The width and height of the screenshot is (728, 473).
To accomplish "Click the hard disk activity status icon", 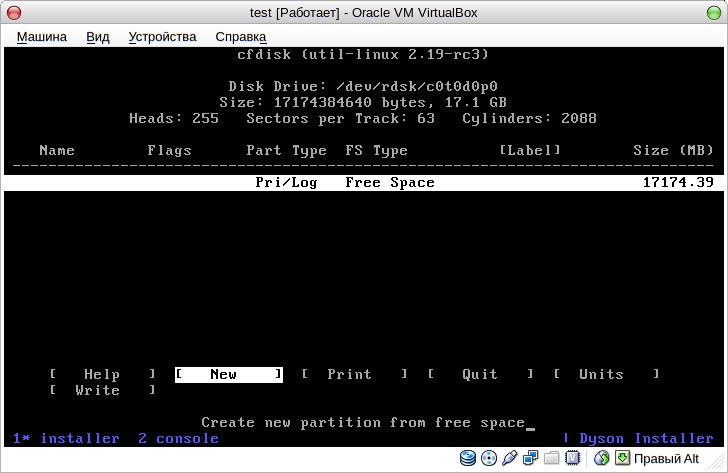I will pyautogui.click(x=468, y=458).
